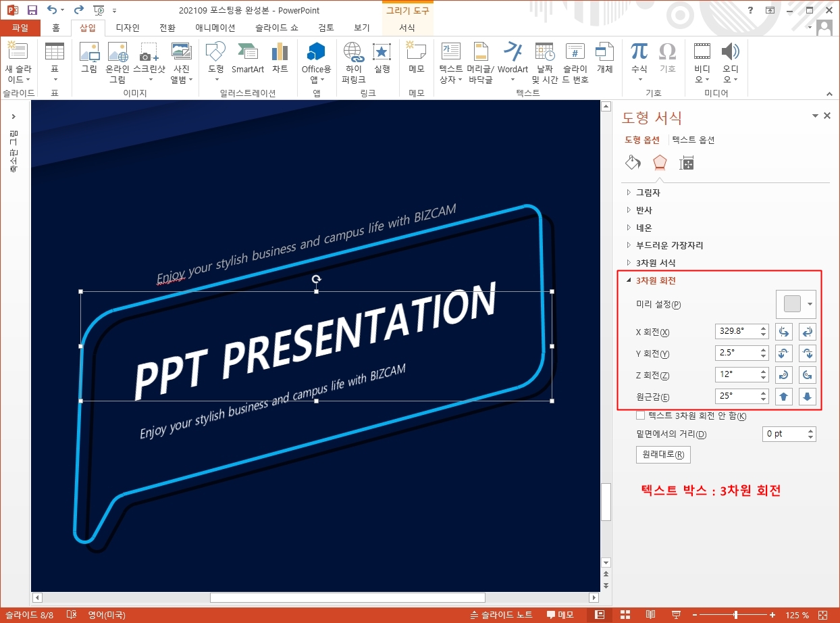
Task: Insert a new slide
Action: coord(18,62)
